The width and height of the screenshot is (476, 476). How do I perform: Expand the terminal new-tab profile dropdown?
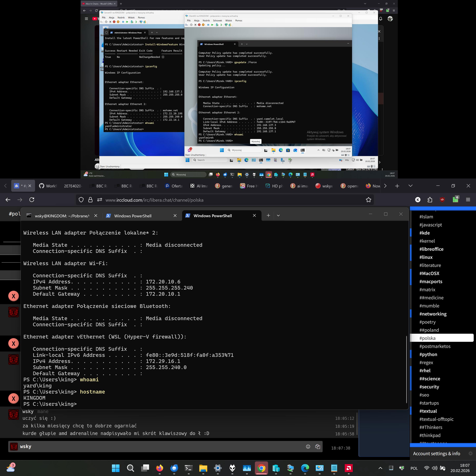click(278, 216)
